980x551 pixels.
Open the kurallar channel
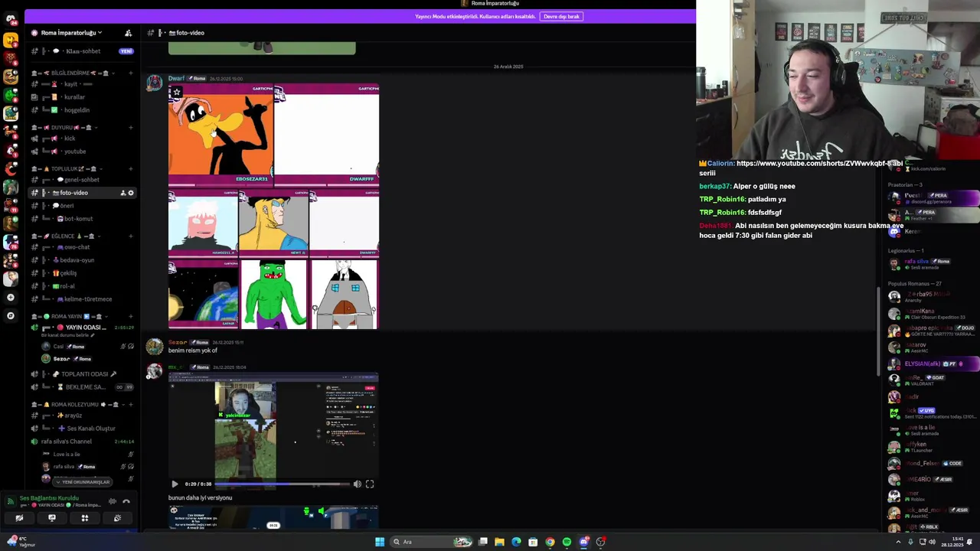[x=83, y=97]
